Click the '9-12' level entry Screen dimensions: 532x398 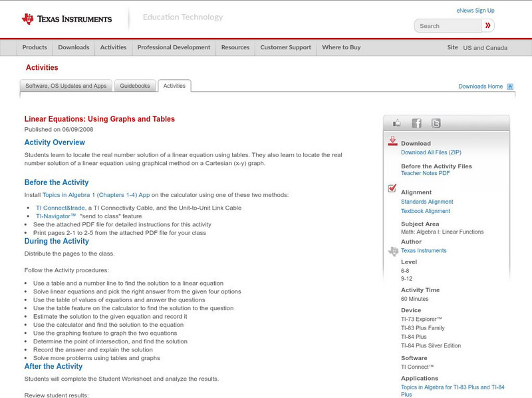point(406,279)
